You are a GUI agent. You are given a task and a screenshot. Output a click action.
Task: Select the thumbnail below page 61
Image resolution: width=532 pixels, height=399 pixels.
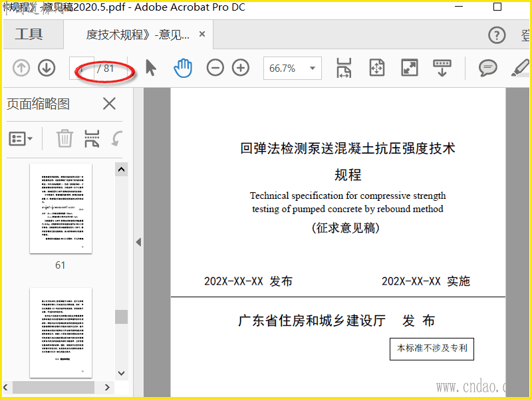click(61, 332)
